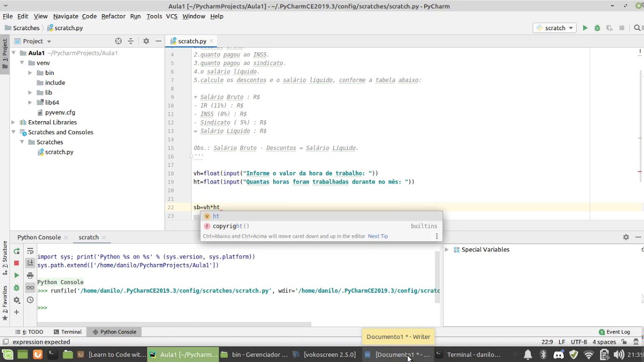Viewport: 644px width, 362px height.
Task: Launch Firefox from the taskbar
Action: tap(37, 354)
